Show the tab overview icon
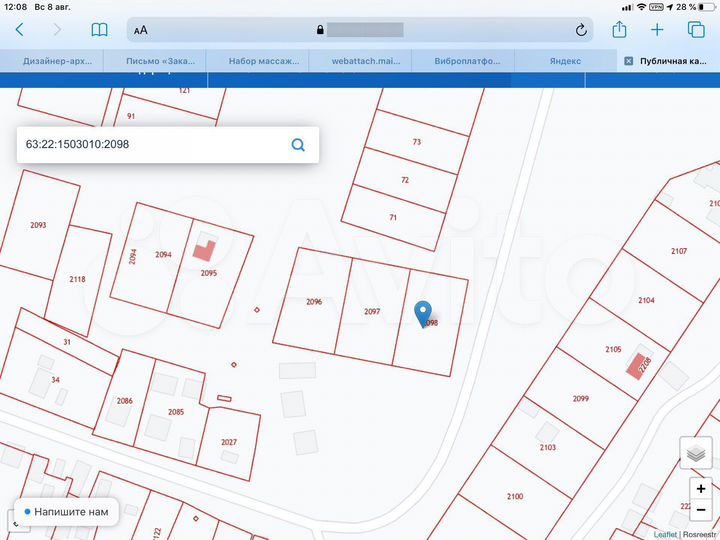This screenshot has width=720, height=540. point(696,30)
